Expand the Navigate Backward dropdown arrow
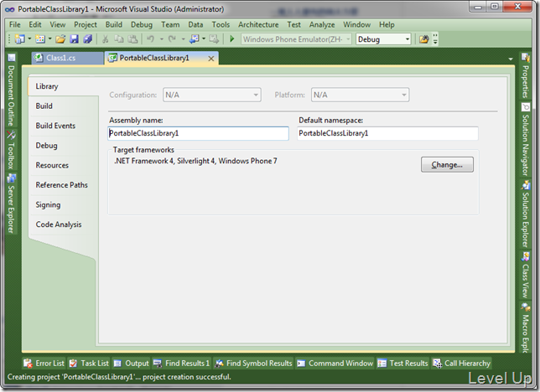 pos(204,39)
